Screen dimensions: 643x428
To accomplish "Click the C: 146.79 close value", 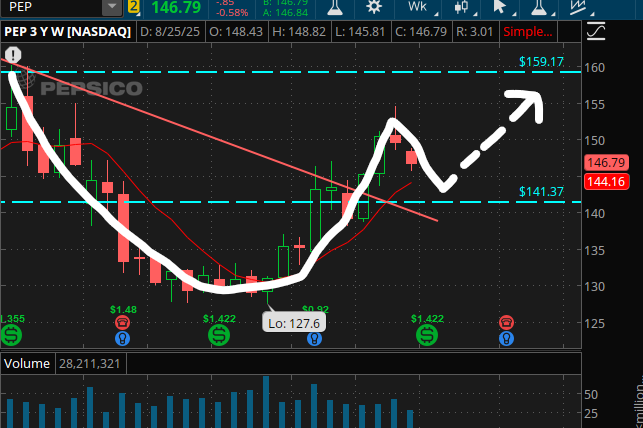I will [x=421, y=32].
